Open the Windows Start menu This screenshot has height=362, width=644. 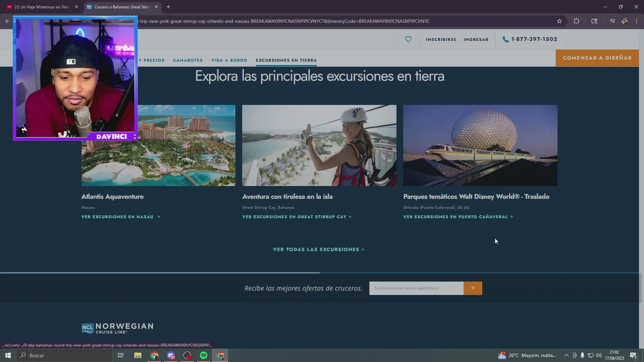tap(8, 355)
